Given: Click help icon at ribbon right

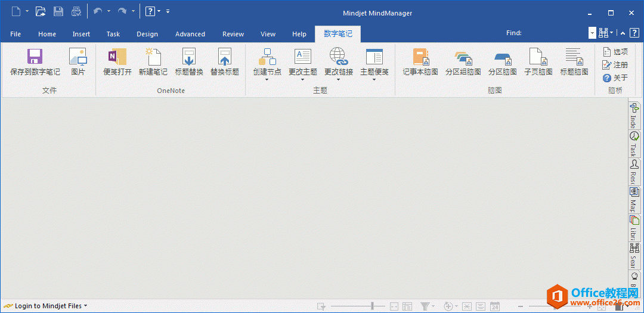Looking at the screenshot, I should coord(634,33).
